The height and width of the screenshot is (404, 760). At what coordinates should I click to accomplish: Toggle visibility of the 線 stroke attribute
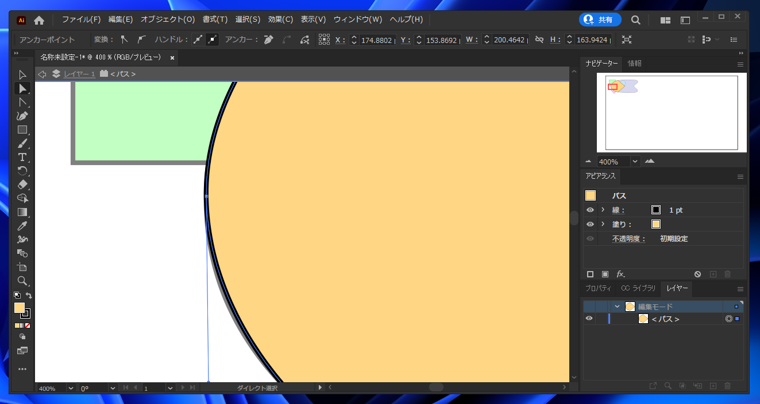(x=590, y=210)
